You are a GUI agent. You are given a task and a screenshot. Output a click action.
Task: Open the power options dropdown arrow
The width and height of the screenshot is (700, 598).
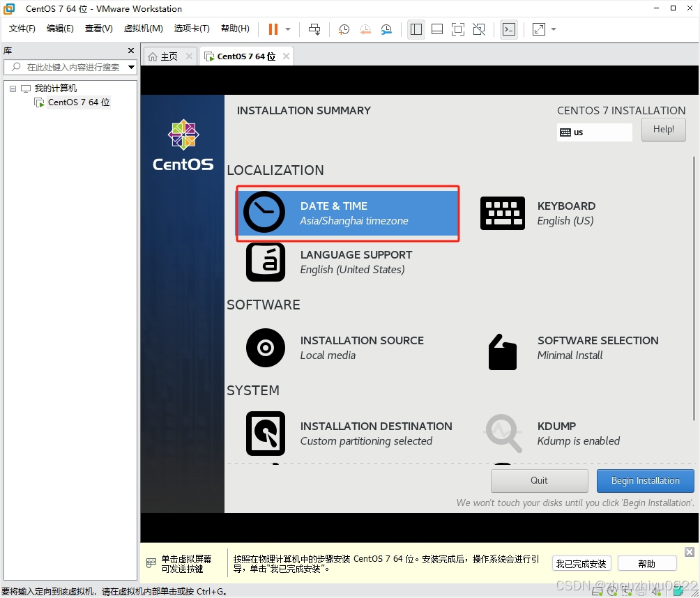pyautogui.click(x=288, y=29)
